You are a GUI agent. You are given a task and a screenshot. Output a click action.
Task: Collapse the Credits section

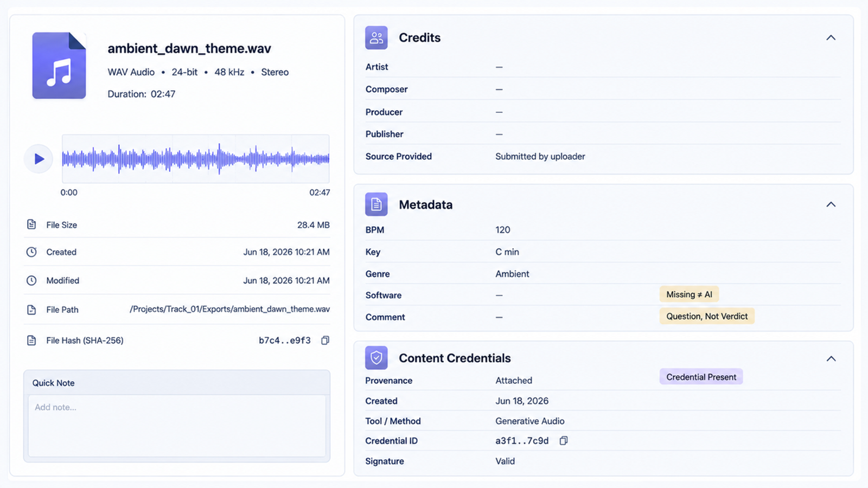coord(831,38)
